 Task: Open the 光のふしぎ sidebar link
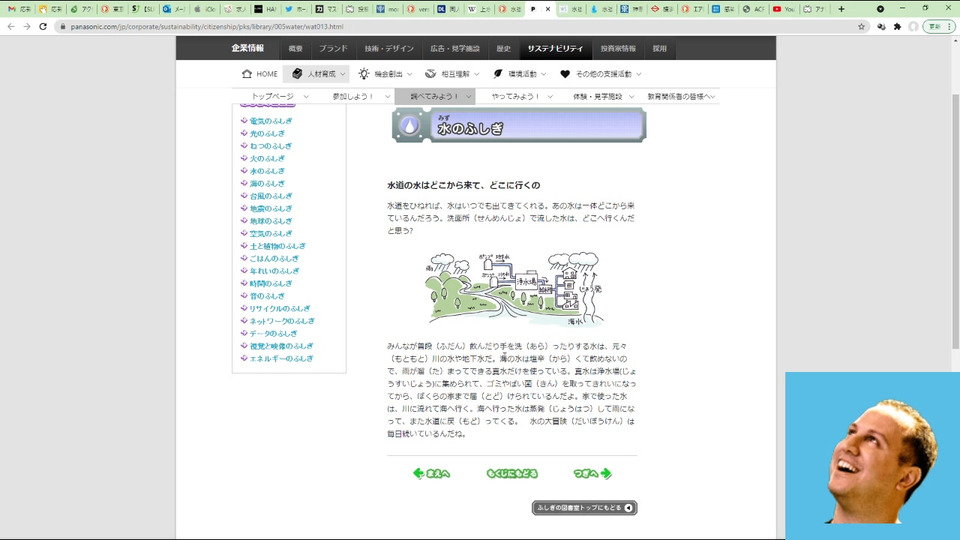[267, 133]
